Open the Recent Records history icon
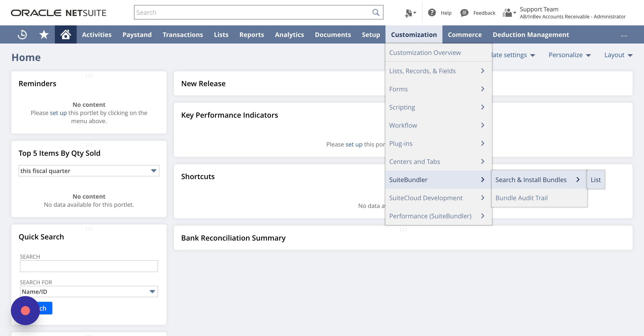This screenshot has width=644, height=336. coord(22,34)
